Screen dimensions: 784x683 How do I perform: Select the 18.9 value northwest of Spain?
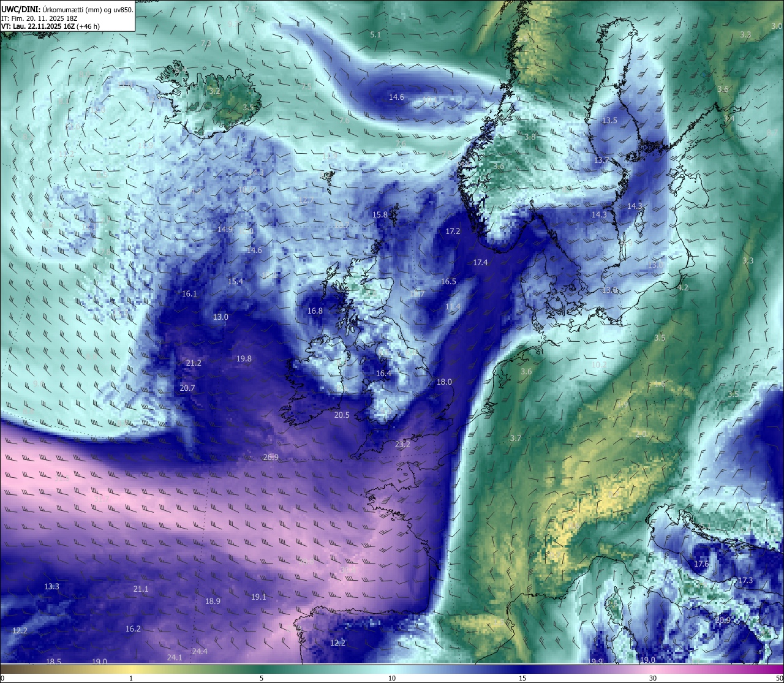tap(213, 602)
